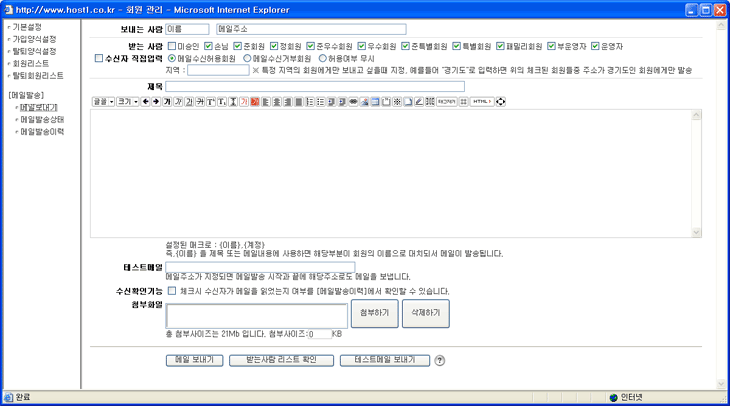Uncheck the 운영자 recipient checkbox
The width and height of the screenshot is (730, 406).
[596, 46]
